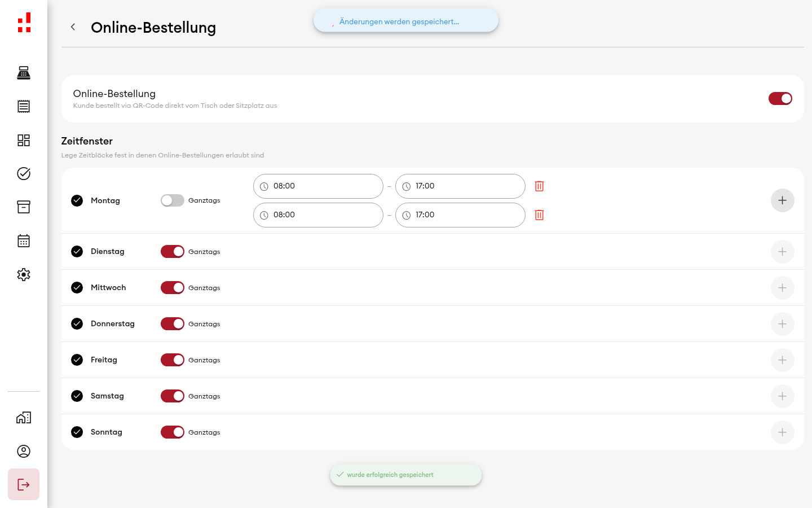Open the dashboard grid icon in sidebar
Viewport: 812px width, 508px height.
coord(24,140)
